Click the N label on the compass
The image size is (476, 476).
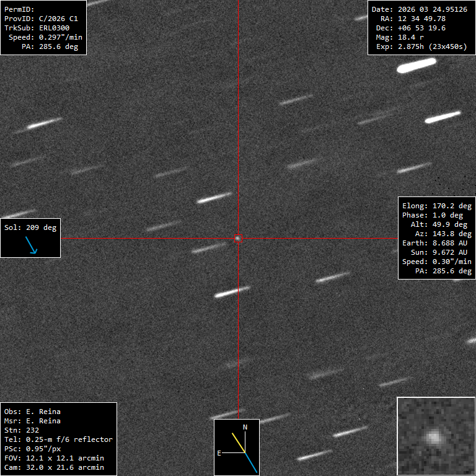coord(245,428)
